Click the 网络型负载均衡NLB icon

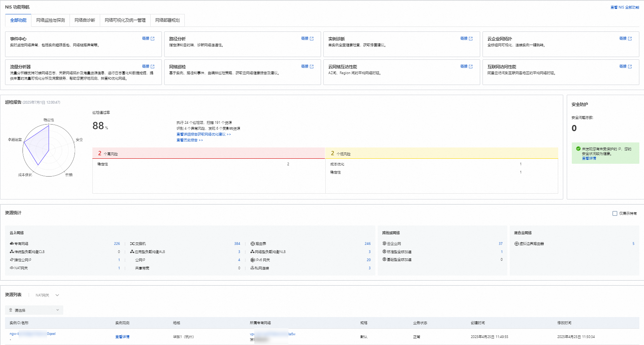click(x=253, y=252)
